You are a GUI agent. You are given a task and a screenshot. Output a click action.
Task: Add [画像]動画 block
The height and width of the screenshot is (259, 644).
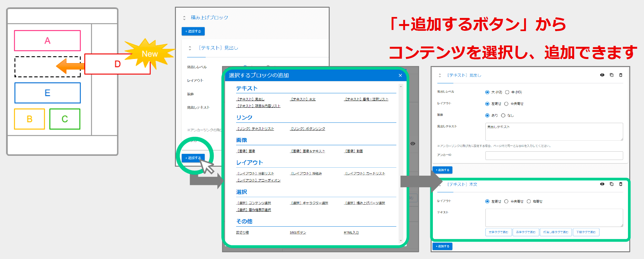click(353, 151)
